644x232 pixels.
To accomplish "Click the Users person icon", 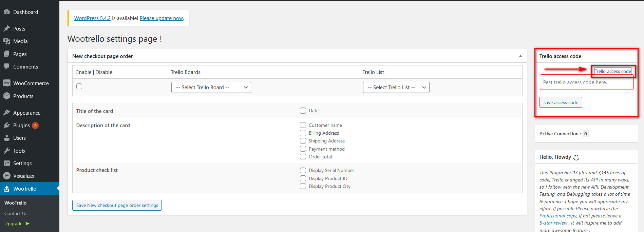I will coord(7,138).
